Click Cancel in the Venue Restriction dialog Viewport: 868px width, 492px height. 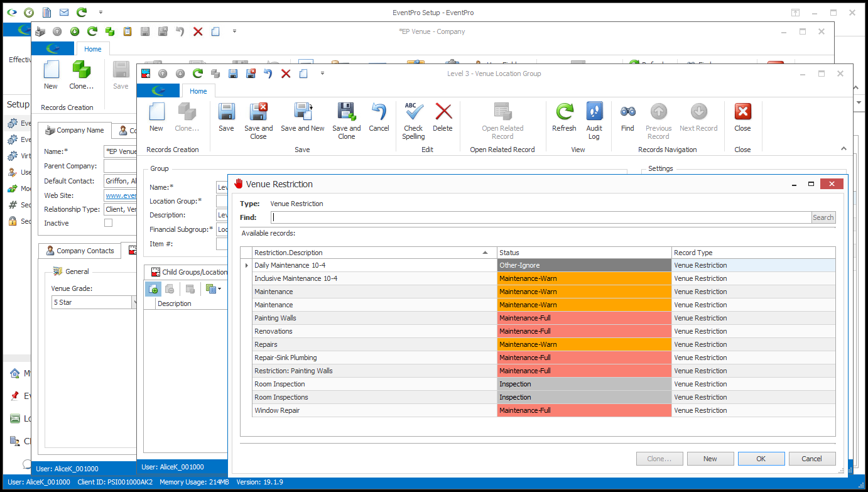[x=812, y=459]
